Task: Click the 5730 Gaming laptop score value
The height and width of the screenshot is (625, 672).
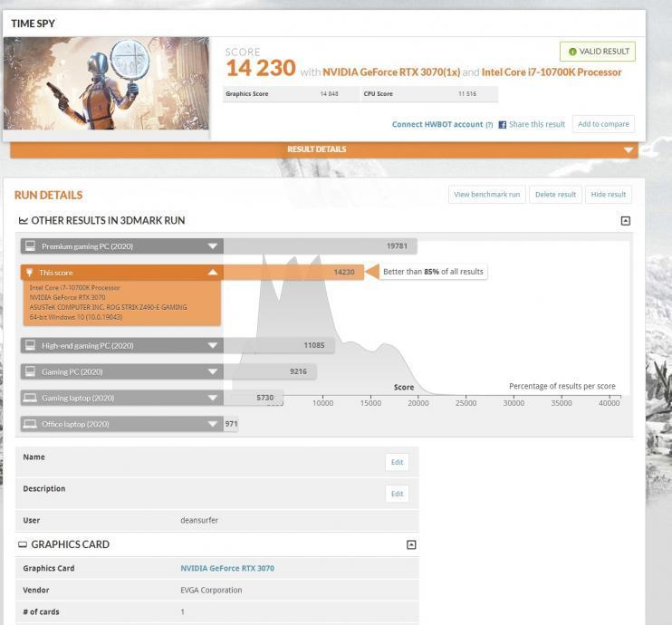Action: point(264,398)
